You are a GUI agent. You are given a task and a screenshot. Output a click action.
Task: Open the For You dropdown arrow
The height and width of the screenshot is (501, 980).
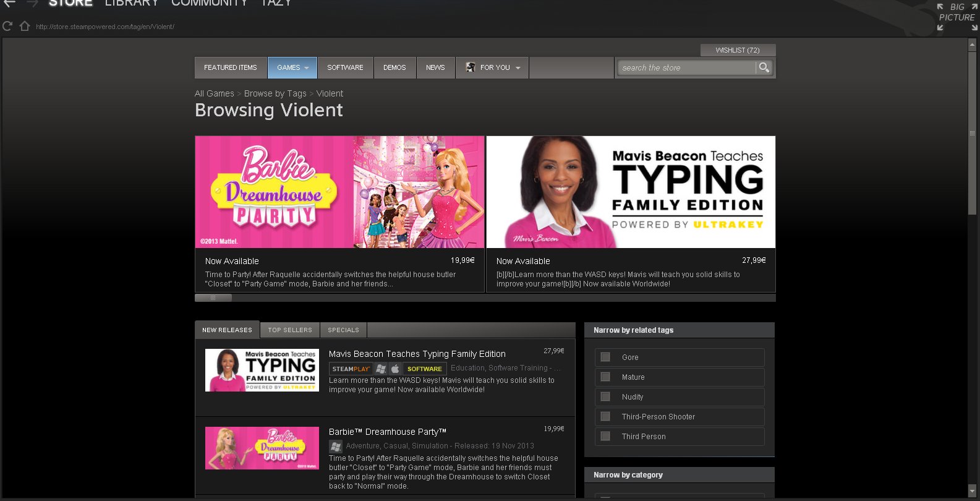pos(518,68)
